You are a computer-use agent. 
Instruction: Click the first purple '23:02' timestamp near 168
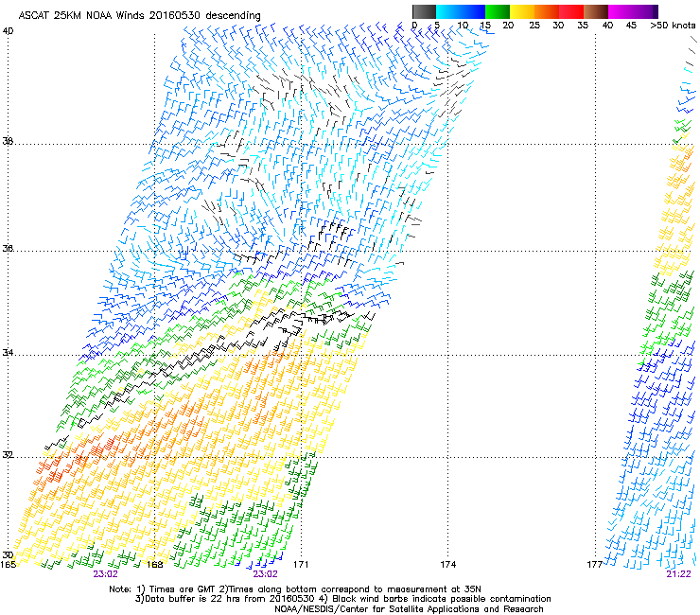[x=105, y=574]
